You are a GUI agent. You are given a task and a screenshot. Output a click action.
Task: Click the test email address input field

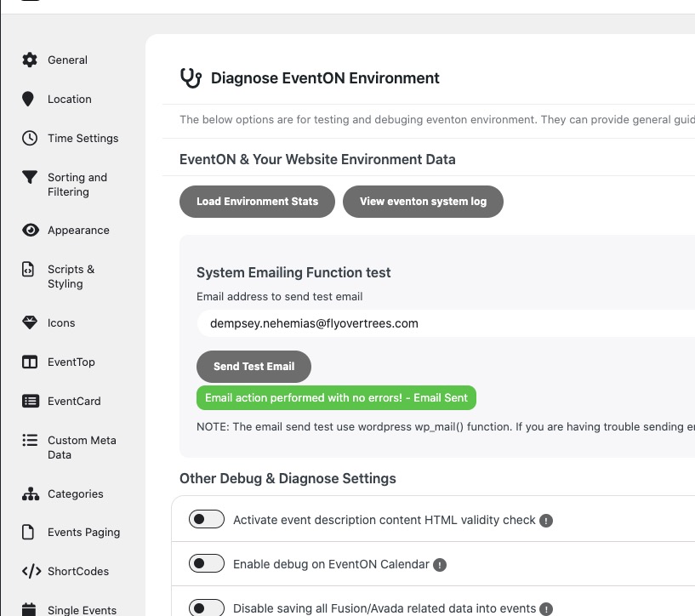pos(442,323)
